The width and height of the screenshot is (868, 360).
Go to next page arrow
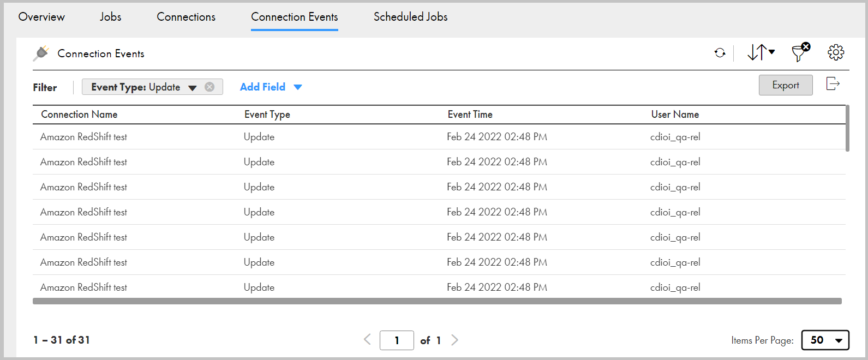tap(455, 340)
